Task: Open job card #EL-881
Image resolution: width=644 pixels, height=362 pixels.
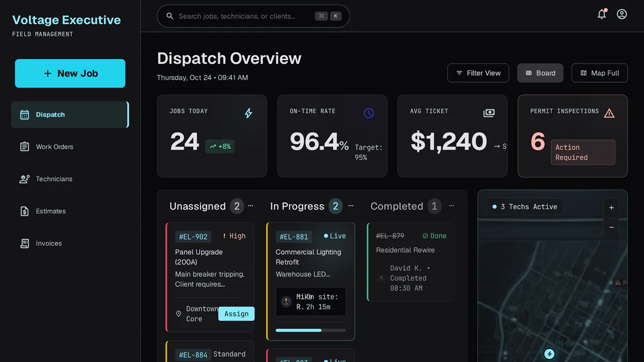Action: point(311,282)
